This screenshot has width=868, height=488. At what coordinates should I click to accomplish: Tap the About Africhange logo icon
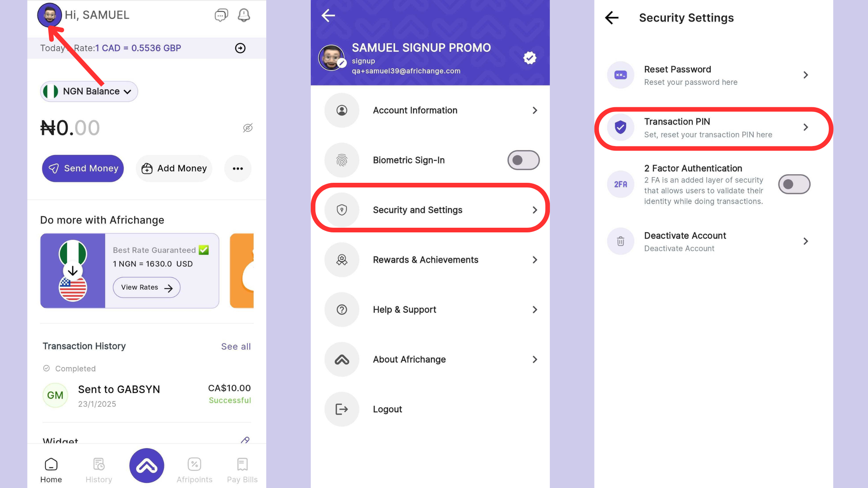[342, 359]
